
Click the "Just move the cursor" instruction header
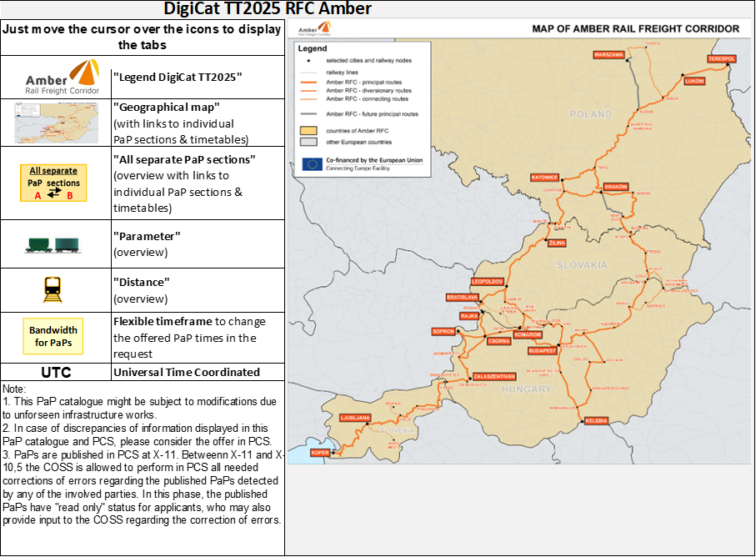click(142, 38)
